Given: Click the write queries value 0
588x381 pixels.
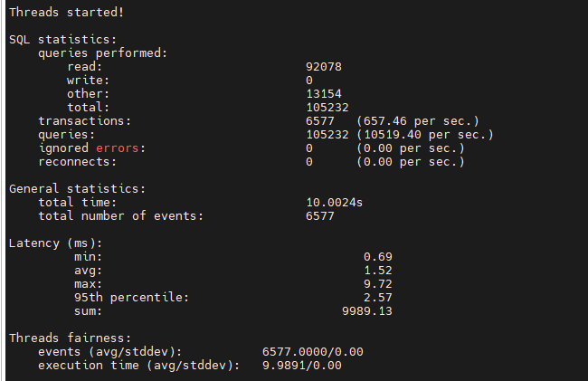Looking at the screenshot, I should [x=309, y=80].
